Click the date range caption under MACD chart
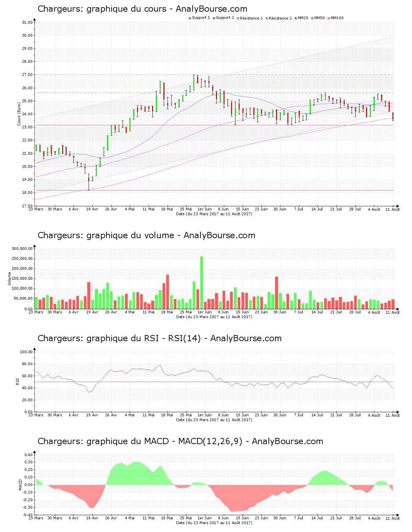412x532 pixels. 214,523
